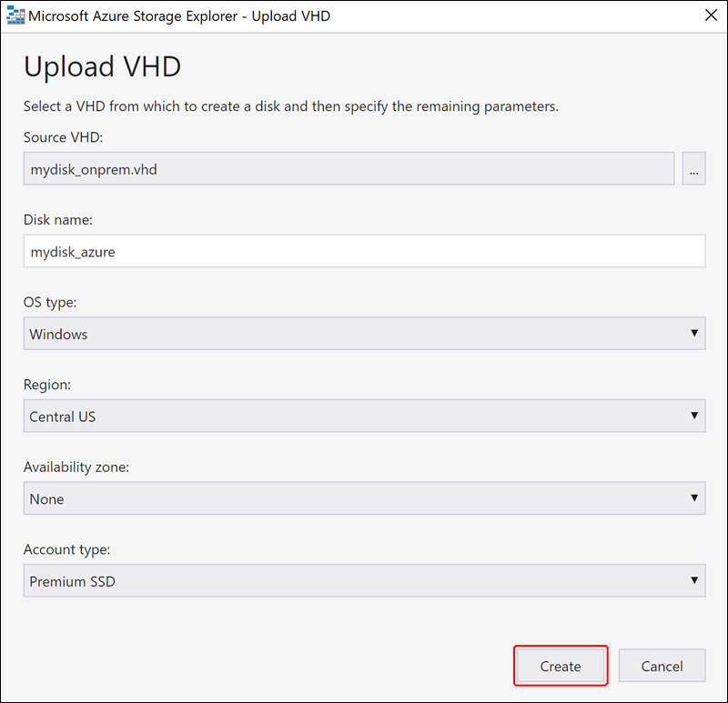The image size is (728, 703).
Task: Click the arrow on the Account type combo box
Action: point(694,580)
